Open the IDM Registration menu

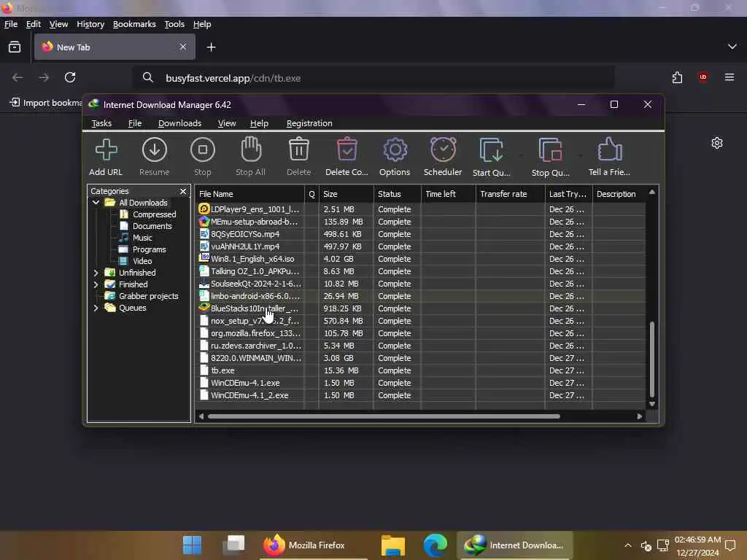pyautogui.click(x=309, y=123)
